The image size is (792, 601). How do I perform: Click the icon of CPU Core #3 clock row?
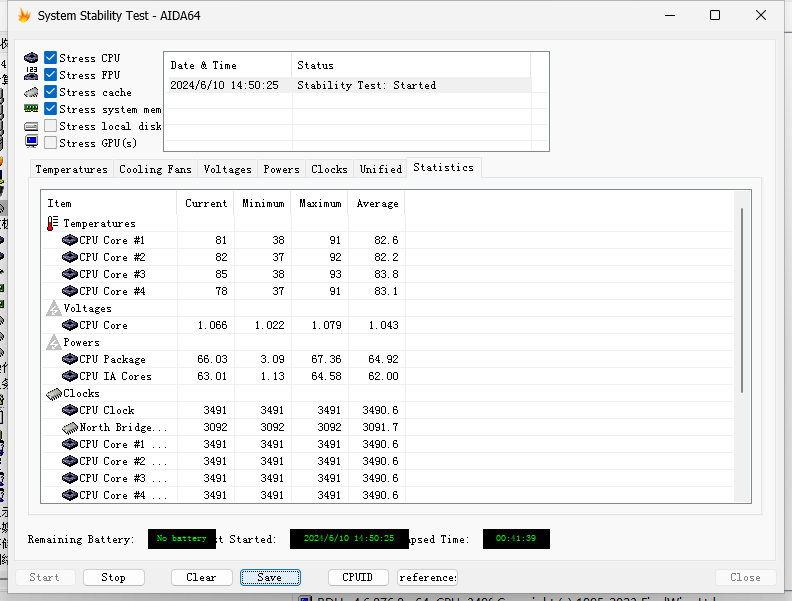pos(70,478)
